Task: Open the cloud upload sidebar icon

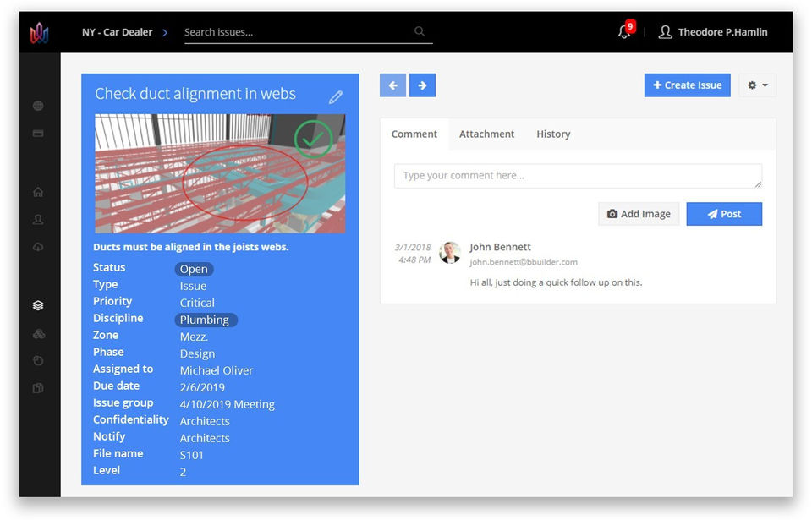Action: click(38, 247)
